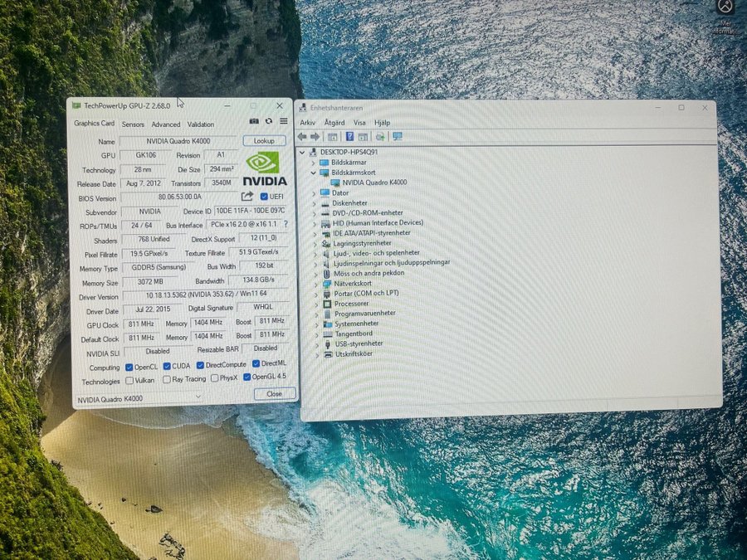Click the back arrow in Enhetshanteraren toolbar
The image size is (747, 560).
click(x=302, y=136)
